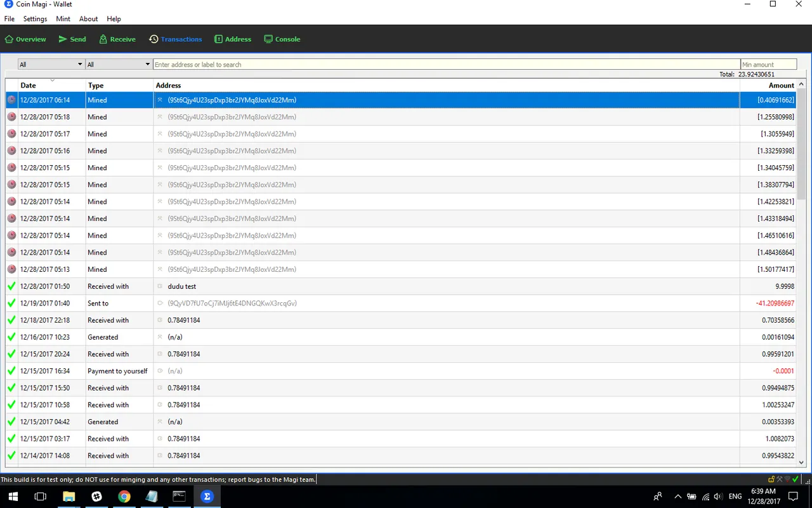Open the File menu
Image resolution: width=812 pixels, height=508 pixels.
pyautogui.click(x=9, y=19)
